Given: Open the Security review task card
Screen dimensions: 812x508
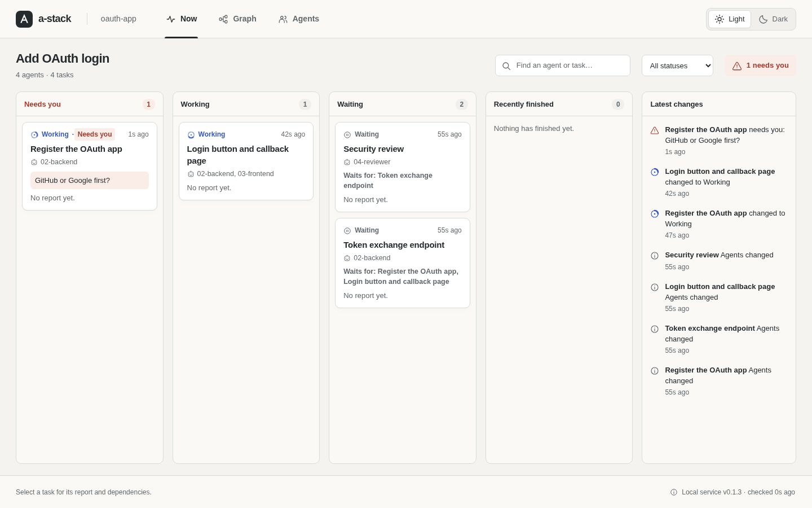Looking at the screenshot, I should point(403,167).
